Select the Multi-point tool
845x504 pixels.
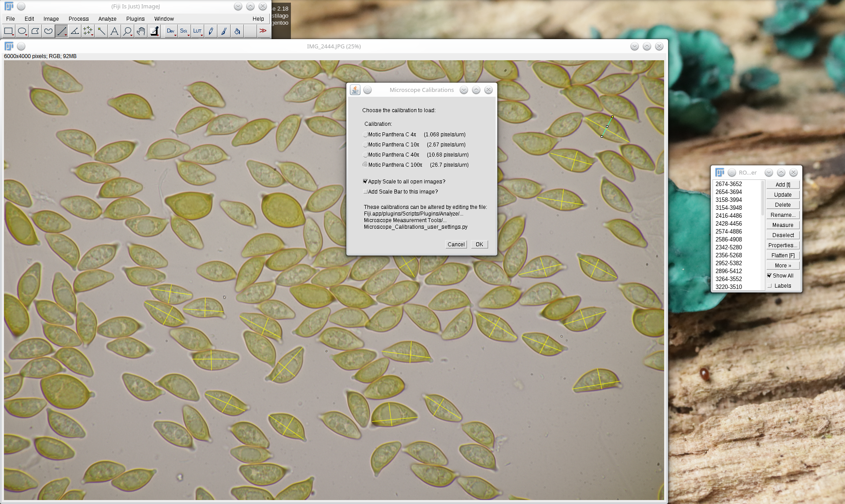88,31
